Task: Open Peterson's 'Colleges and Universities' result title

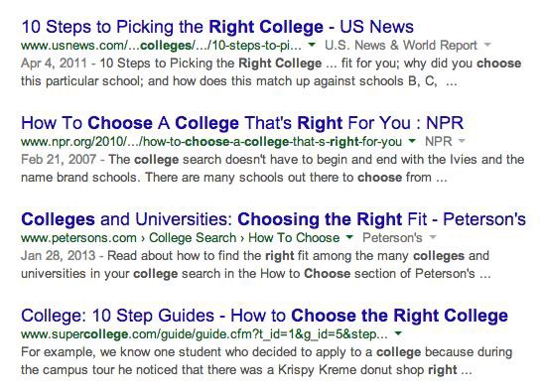Action: pos(273,219)
